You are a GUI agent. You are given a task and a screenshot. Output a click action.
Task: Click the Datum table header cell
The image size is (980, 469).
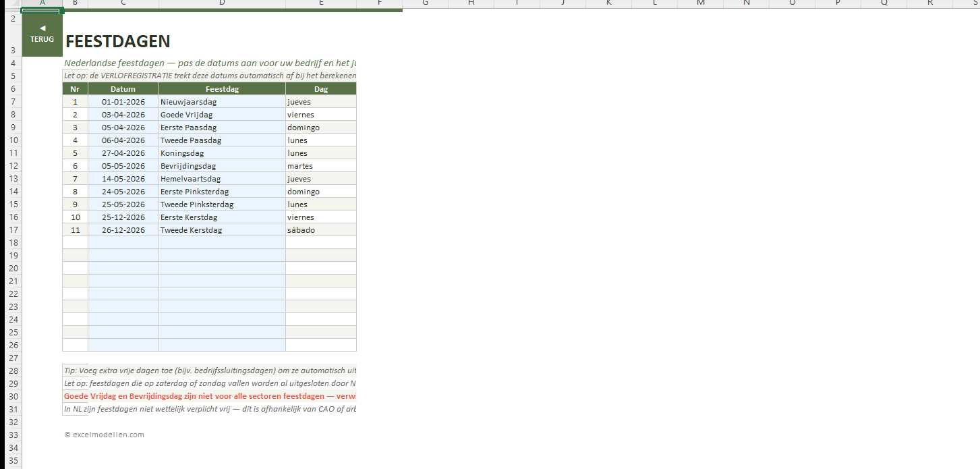[123, 89]
